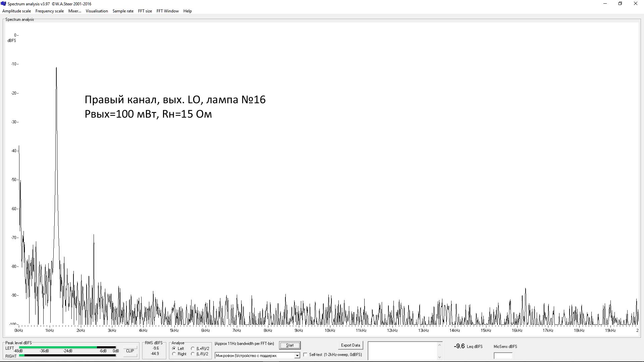The image size is (644, 362).
Task: Click the Spectrum analysis app icon in title bar
Action: pyautogui.click(x=3, y=4)
